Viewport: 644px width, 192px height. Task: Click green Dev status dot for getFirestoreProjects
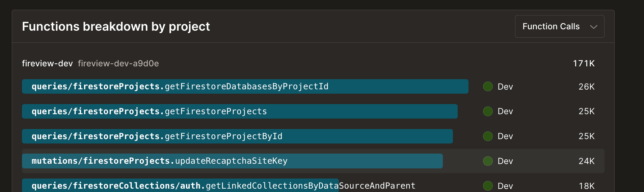pos(488,111)
